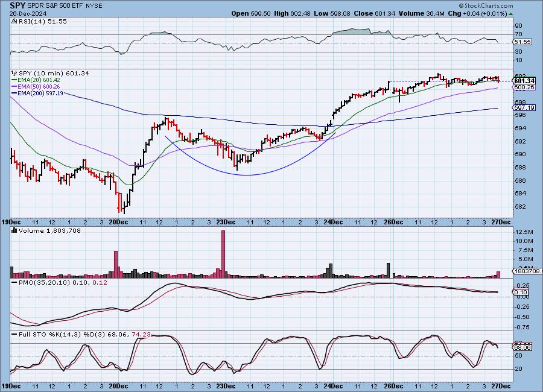This screenshot has height=392, width=543.
Task: Click the 'High 602.48' value
Action: tap(292, 13)
